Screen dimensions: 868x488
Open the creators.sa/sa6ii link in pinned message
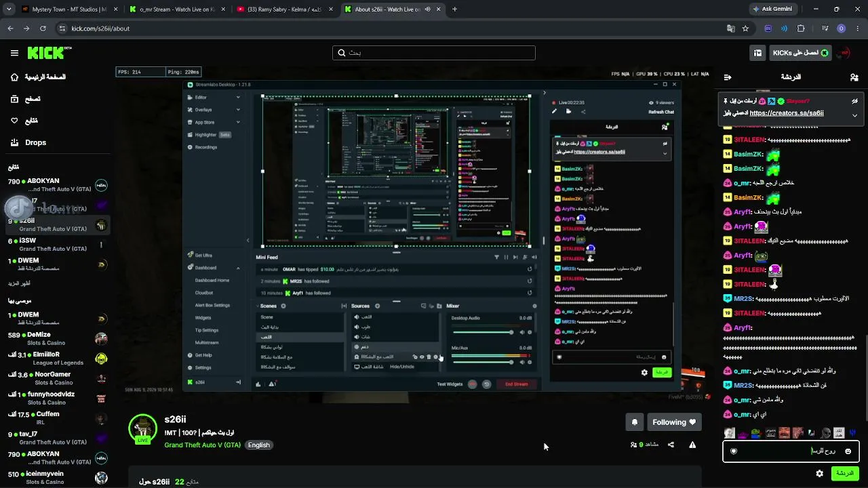[787, 113]
